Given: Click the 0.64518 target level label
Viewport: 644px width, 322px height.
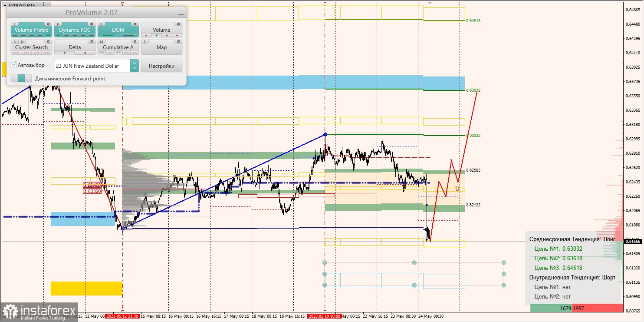Looking at the screenshot, I should (473, 20).
